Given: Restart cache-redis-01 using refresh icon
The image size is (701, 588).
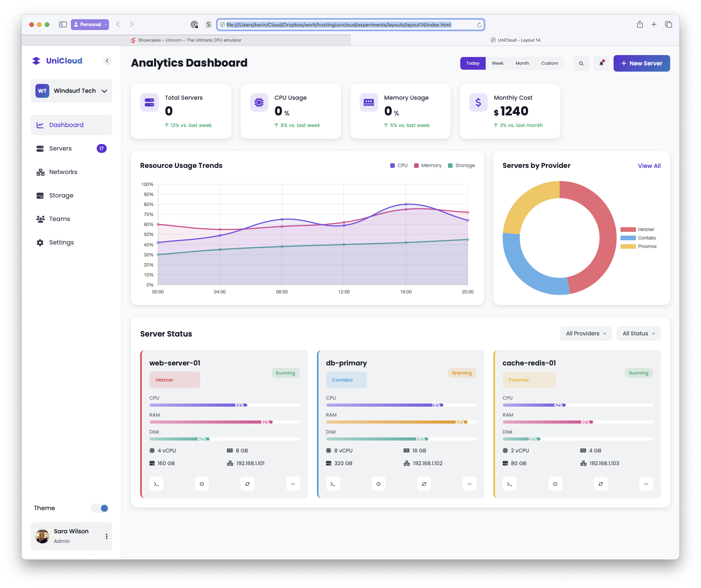Looking at the screenshot, I should [x=600, y=484].
